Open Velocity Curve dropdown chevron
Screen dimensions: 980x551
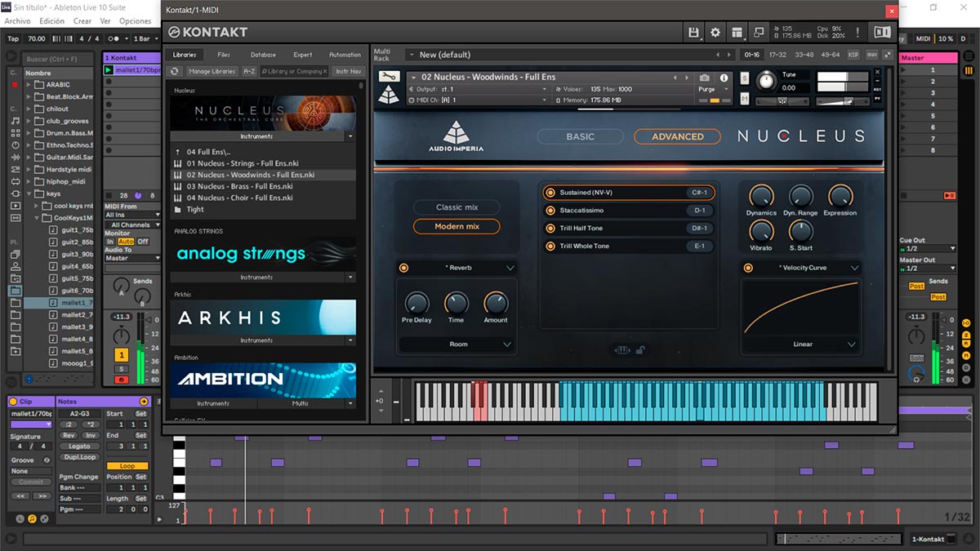[853, 268]
